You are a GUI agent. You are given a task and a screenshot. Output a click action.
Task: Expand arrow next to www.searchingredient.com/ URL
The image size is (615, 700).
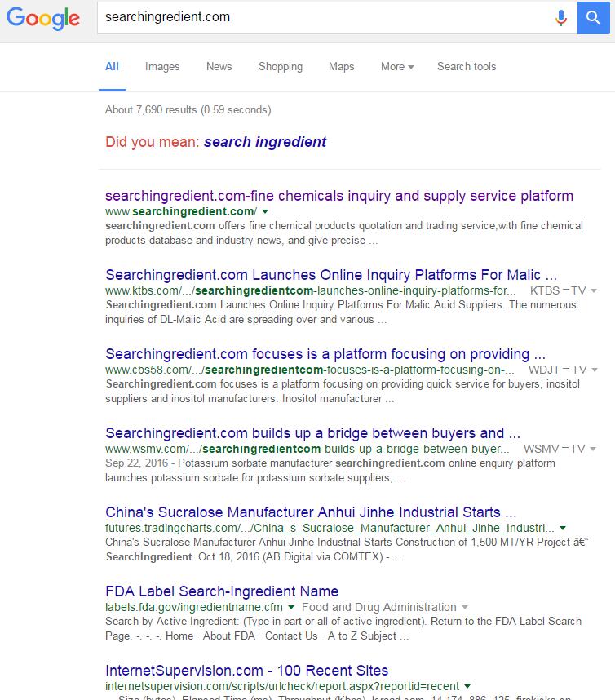[x=265, y=211]
